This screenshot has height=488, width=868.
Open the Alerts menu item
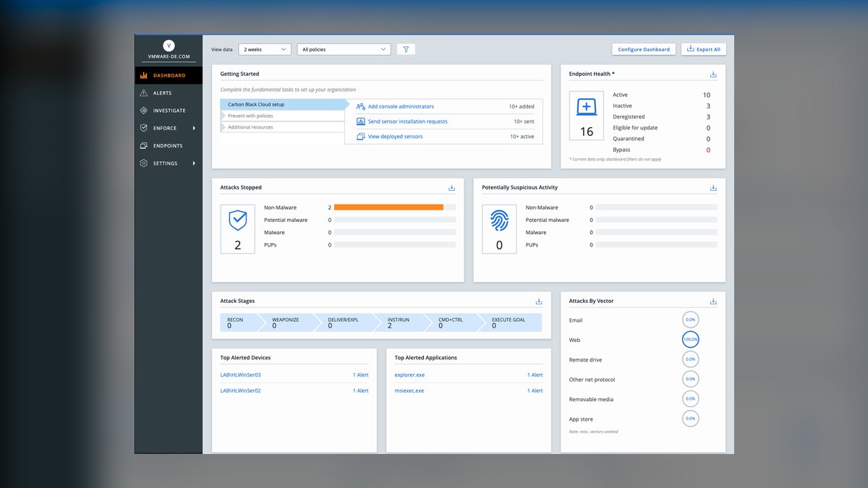pyautogui.click(x=169, y=93)
